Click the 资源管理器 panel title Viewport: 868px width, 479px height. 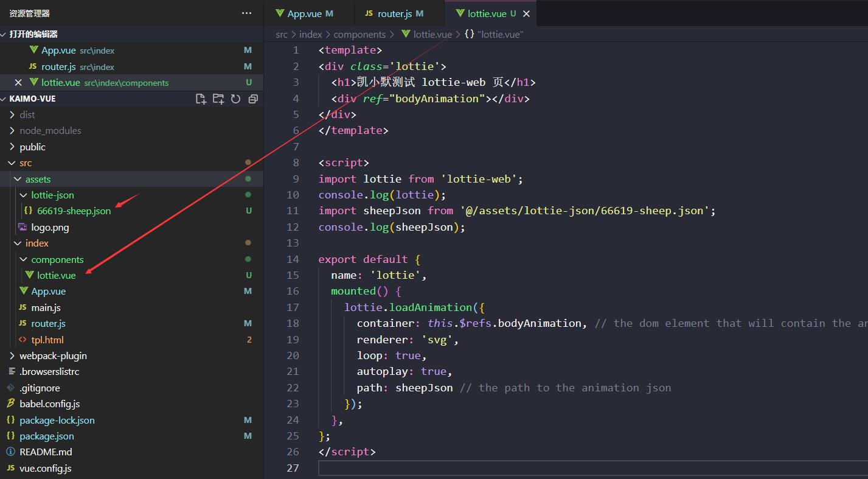coord(30,13)
